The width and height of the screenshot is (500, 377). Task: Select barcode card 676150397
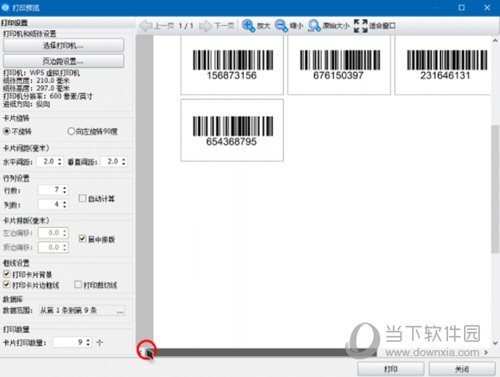(x=339, y=65)
